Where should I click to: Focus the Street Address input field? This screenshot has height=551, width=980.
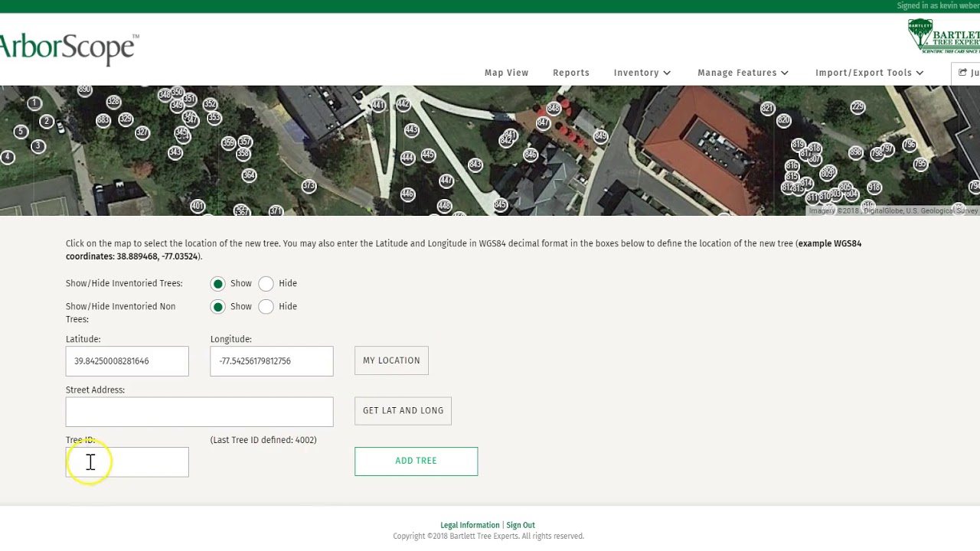point(199,412)
